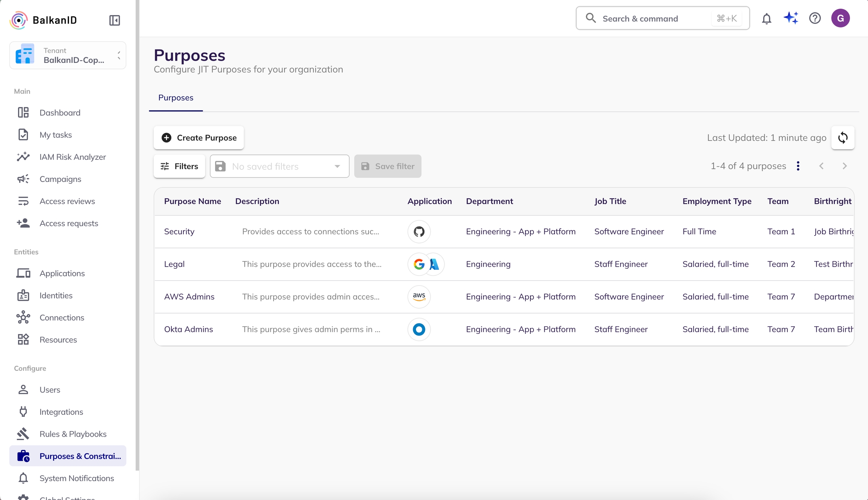The height and width of the screenshot is (500, 868).
Task: Click the Create Purpose button
Action: coord(199,138)
